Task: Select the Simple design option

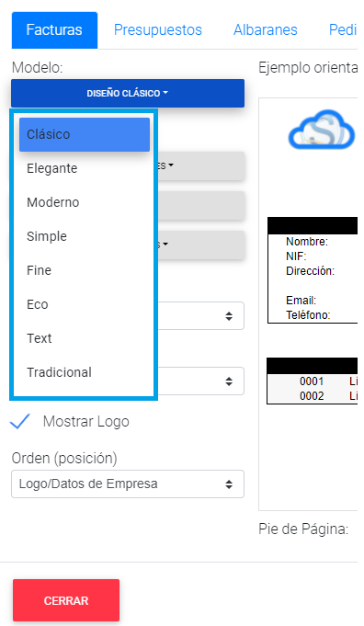Action: click(x=85, y=236)
